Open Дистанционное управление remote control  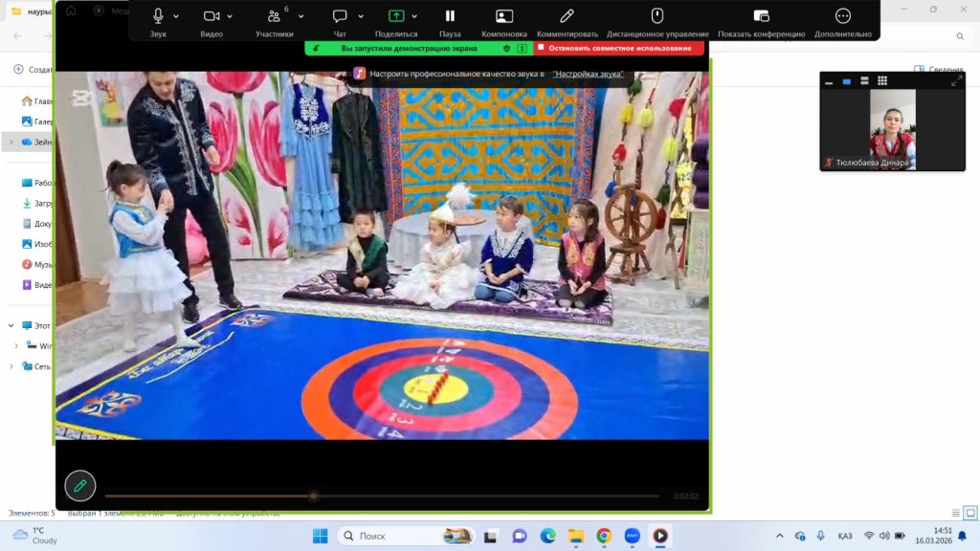657,17
